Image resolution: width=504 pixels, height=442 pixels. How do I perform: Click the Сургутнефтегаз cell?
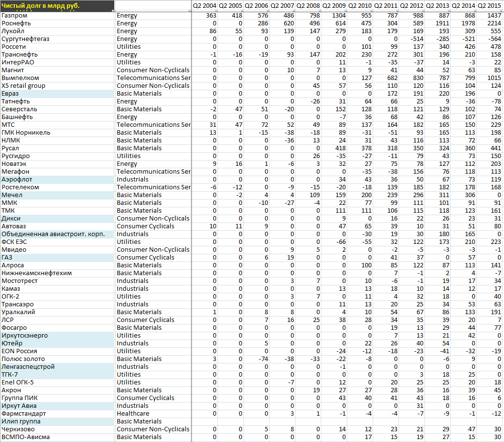pos(57,39)
